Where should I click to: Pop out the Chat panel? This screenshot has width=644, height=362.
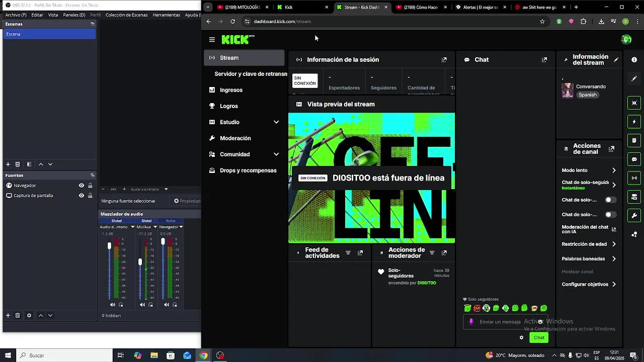[544, 60]
